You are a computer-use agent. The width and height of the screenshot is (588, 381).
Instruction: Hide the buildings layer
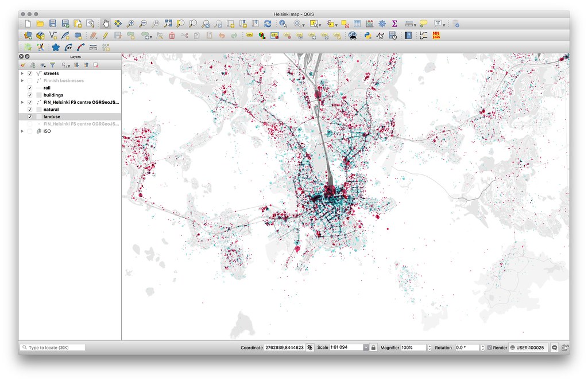(30, 95)
